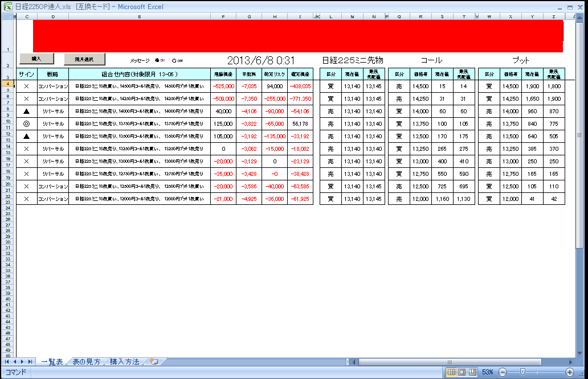588x379 pixels.
Task: Click the zoom in plus button
Action: pyautogui.click(x=570, y=372)
